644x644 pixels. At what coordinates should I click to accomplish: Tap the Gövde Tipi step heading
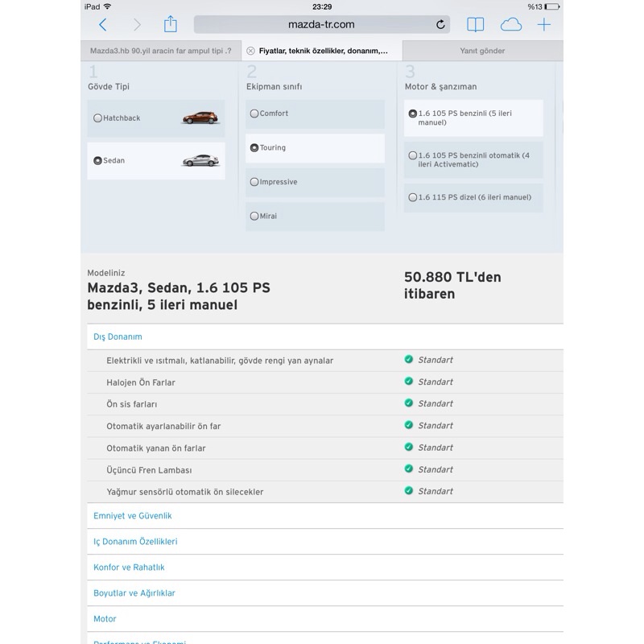point(109,87)
